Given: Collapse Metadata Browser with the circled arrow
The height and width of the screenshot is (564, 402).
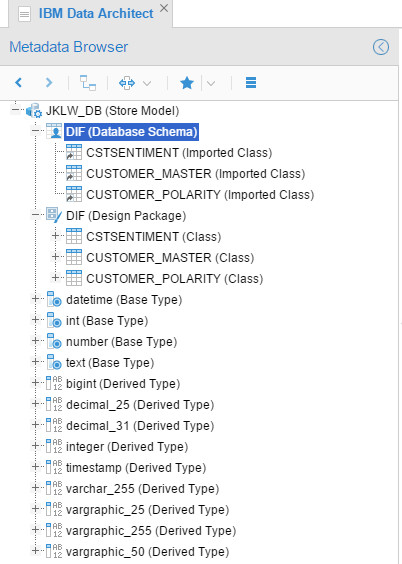Looking at the screenshot, I should pyautogui.click(x=381, y=47).
